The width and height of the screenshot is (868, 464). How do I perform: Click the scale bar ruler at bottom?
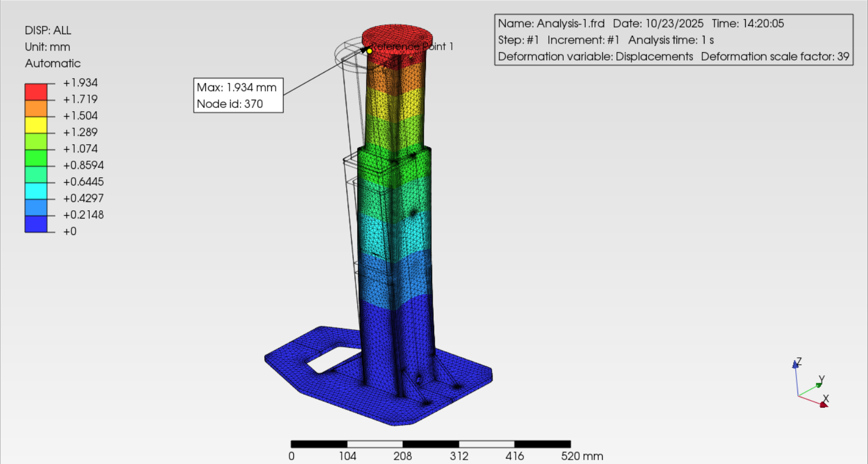tap(430, 444)
